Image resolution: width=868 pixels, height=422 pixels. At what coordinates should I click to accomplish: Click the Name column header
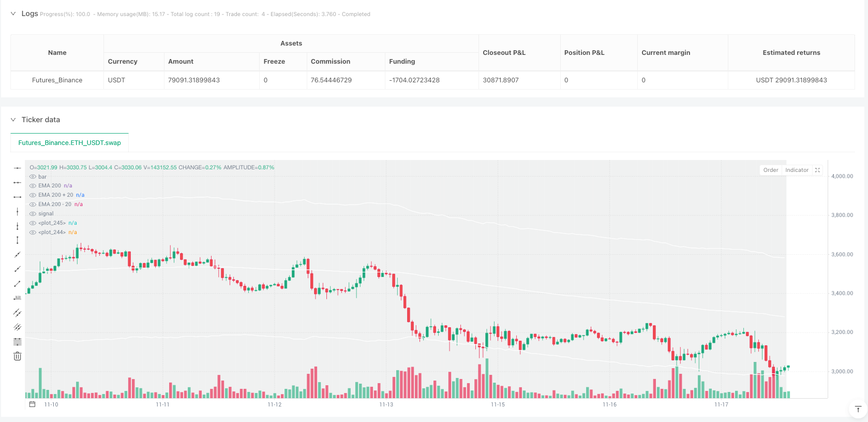click(x=57, y=53)
